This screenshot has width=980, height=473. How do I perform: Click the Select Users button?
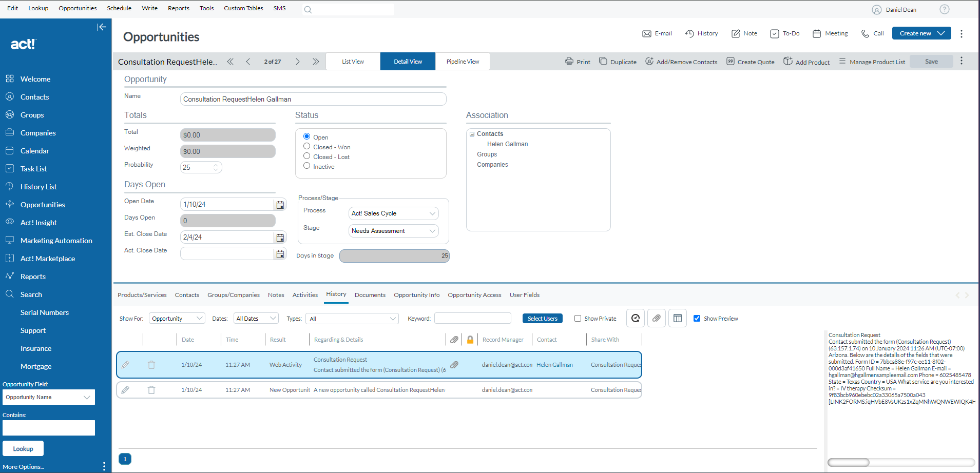(542, 318)
